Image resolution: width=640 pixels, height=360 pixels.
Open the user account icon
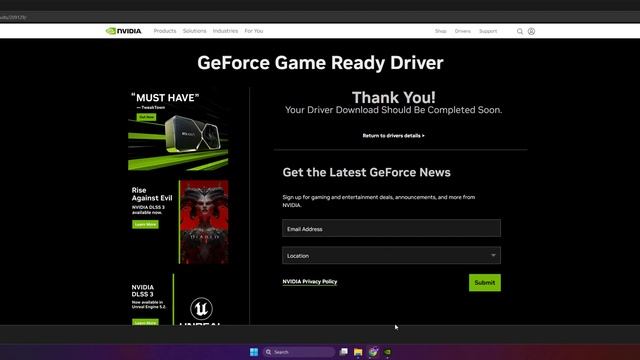[531, 31]
